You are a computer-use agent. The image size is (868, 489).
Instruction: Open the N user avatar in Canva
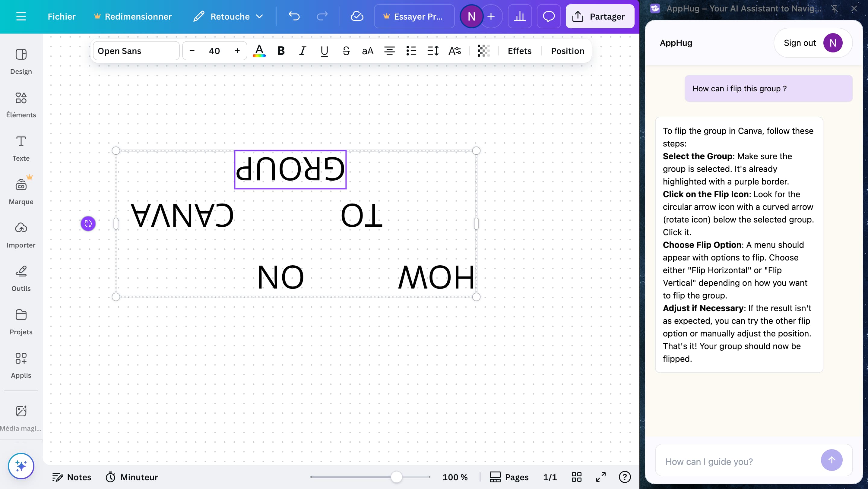click(471, 16)
